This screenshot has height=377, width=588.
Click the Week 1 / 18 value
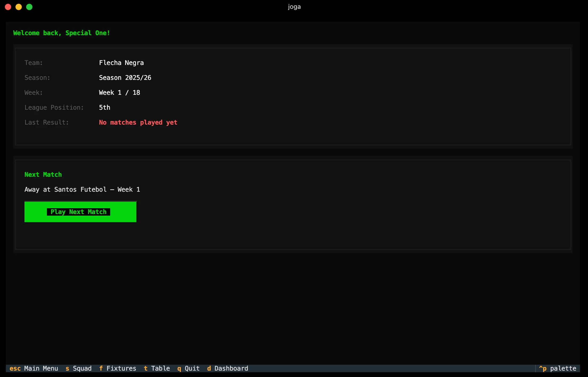[120, 93]
